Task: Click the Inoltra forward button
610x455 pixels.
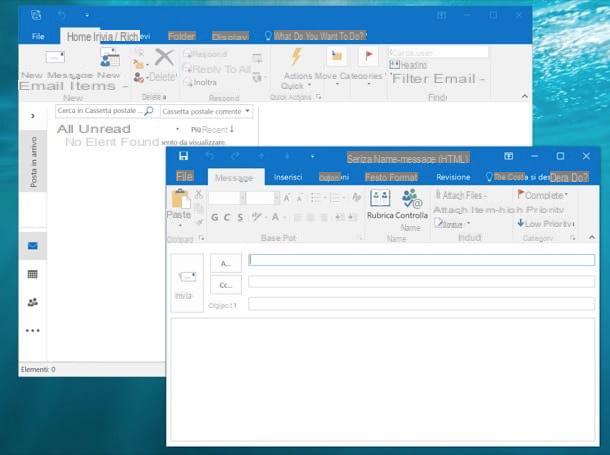Action: (200, 82)
